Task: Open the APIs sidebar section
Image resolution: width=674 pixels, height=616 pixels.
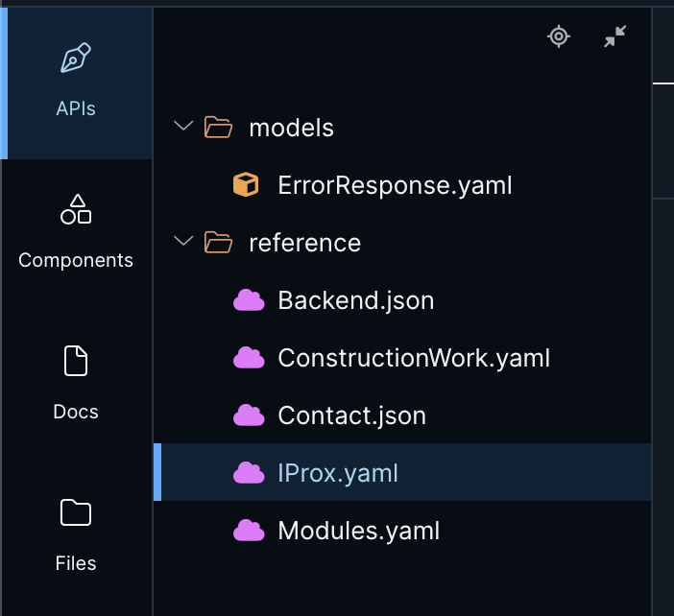Action: pos(76,81)
